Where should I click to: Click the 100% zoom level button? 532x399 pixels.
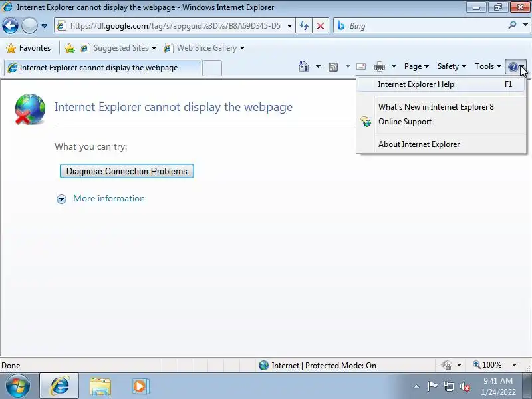click(487, 365)
